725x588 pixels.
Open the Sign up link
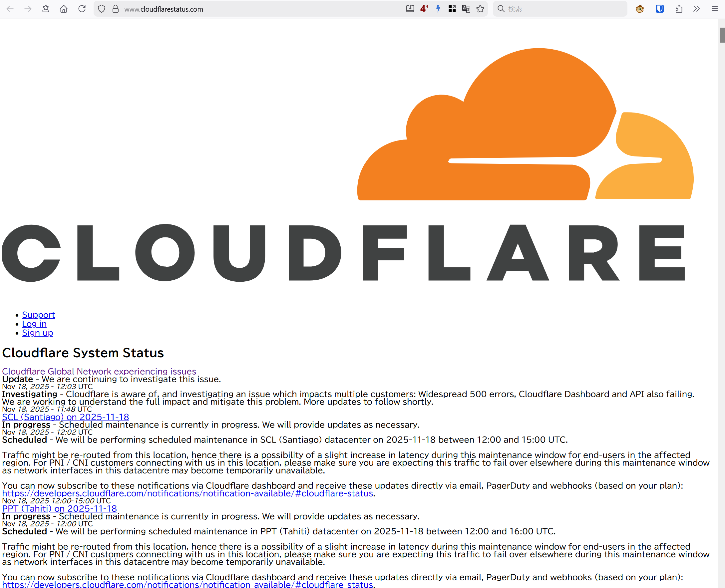tap(37, 333)
